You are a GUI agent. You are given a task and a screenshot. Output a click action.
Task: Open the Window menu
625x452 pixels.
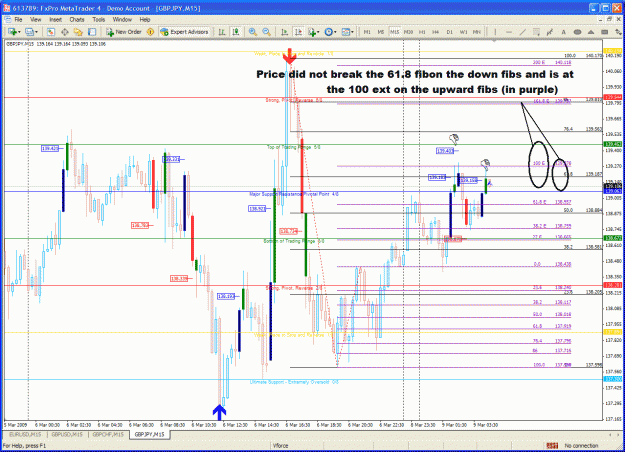[122, 19]
